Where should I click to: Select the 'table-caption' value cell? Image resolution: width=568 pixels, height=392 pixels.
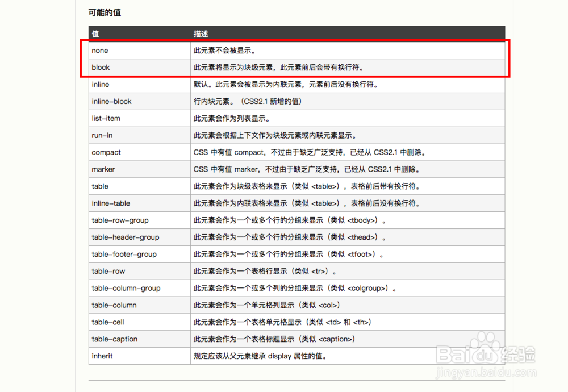pos(140,340)
